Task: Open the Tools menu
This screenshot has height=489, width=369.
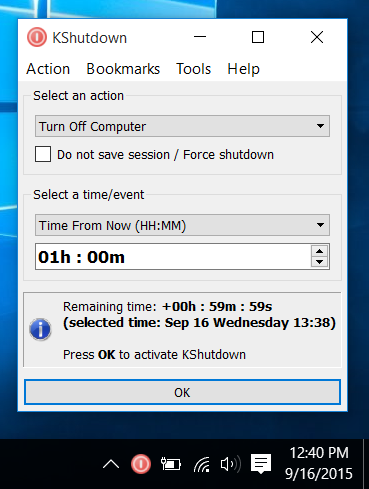Action: [193, 69]
